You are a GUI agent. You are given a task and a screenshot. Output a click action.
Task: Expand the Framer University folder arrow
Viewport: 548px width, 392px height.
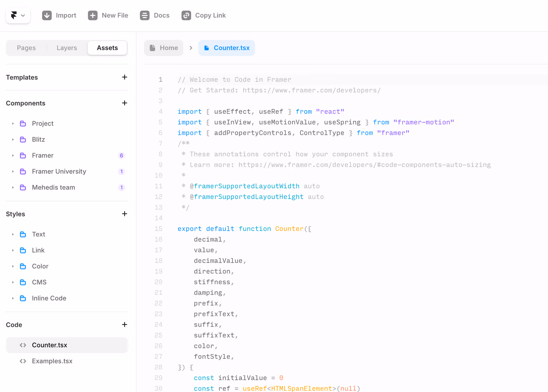tap(13, 172)
